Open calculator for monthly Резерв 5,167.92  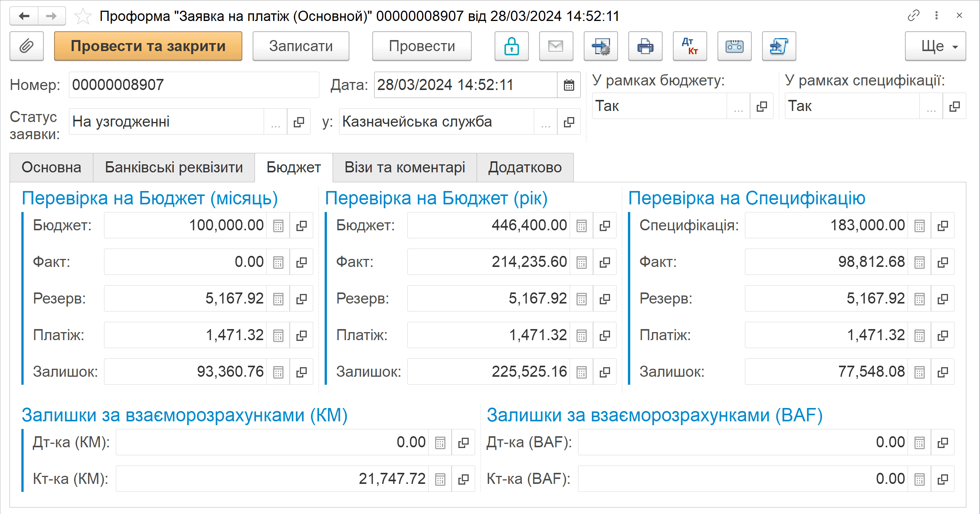pyautogui.click(x=278, y=299)
